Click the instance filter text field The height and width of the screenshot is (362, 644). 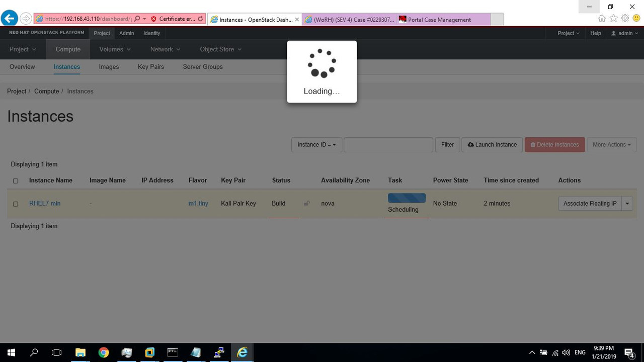[x=388, y=145]
